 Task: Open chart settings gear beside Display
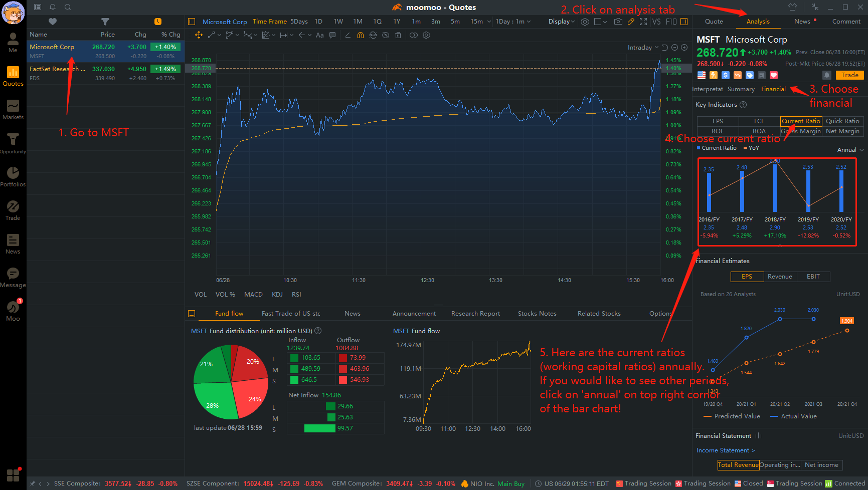pos(585,22)
